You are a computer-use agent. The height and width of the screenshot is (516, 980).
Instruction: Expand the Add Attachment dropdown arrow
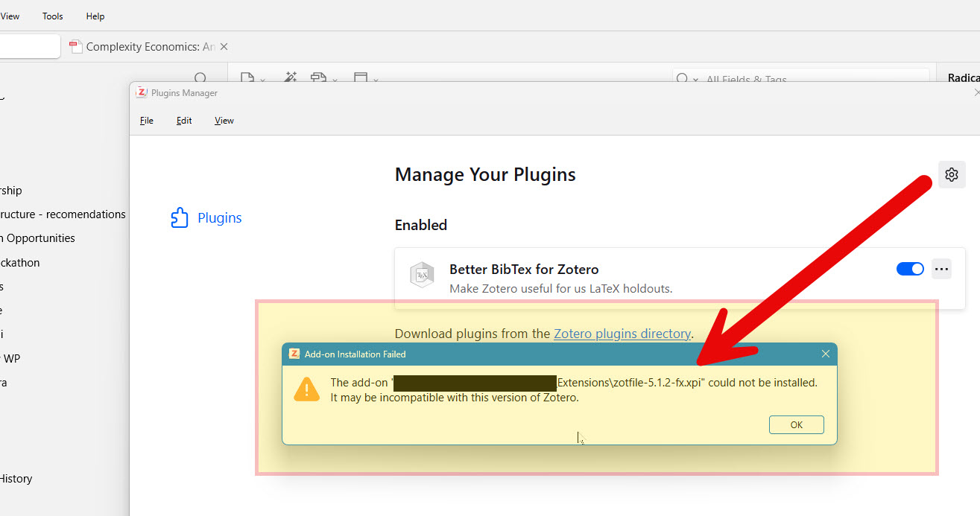click(335, 80)
